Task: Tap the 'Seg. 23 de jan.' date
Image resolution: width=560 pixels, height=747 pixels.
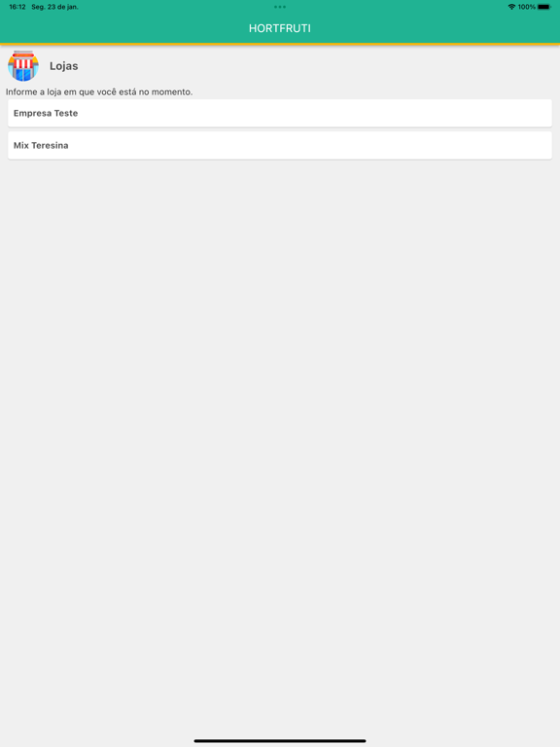Action: tap(54, 7)
